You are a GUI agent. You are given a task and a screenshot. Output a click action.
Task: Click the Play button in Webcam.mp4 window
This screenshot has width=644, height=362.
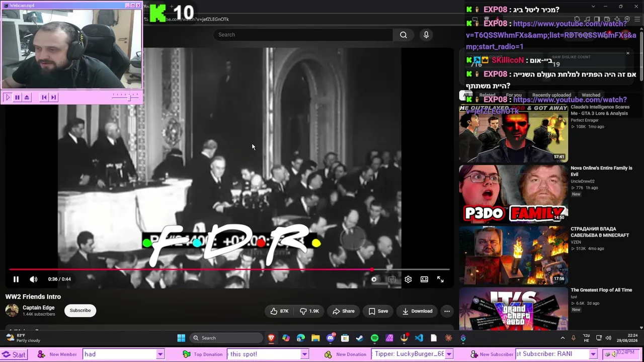pos(8,98)
